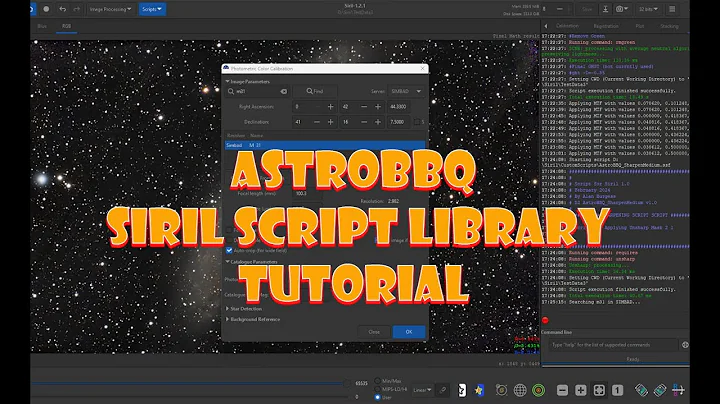Decrease Right Ascension minutes with minus
This screenshot has height=404, width=720.
(364, 107)
